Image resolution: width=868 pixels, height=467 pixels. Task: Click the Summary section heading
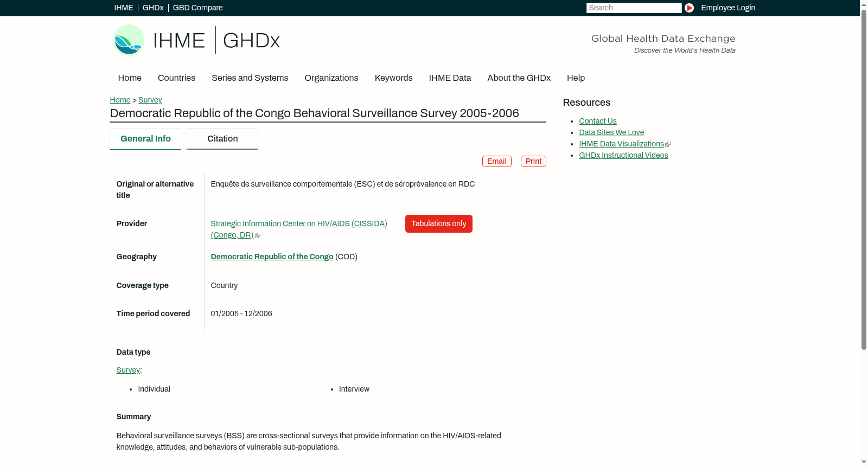coord(133,417)
